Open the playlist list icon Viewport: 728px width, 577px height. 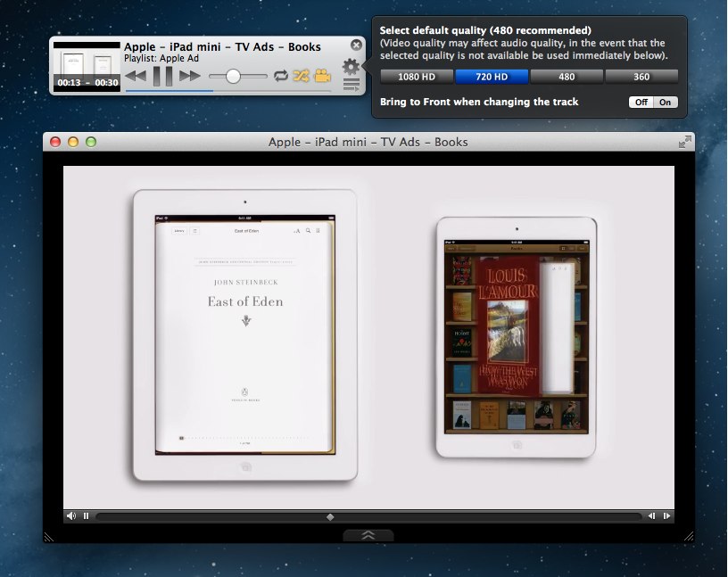(x=352, y=85)
